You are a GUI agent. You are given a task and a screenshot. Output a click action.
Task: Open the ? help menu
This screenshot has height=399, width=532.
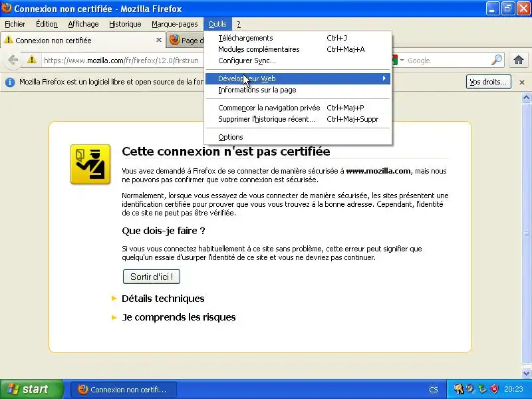pos(239,24)
